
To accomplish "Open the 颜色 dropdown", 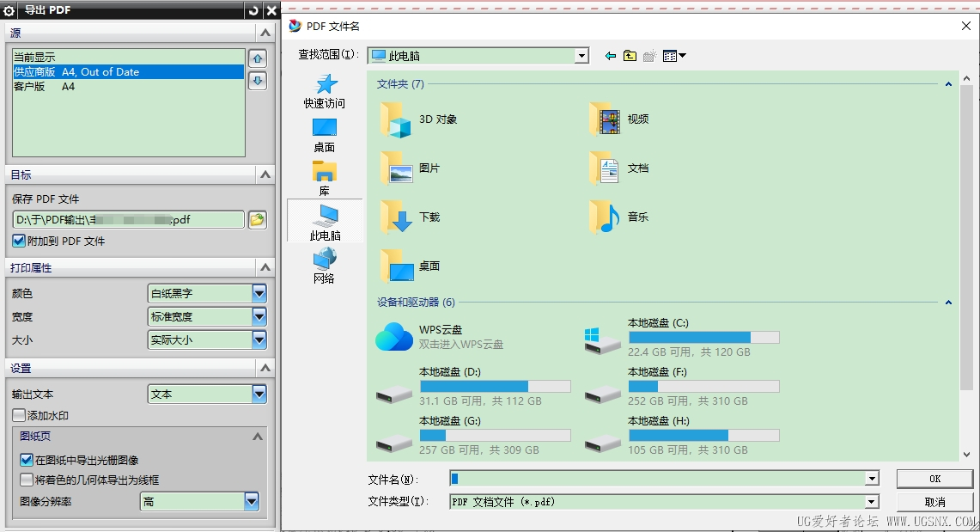I will coord(259,293).
